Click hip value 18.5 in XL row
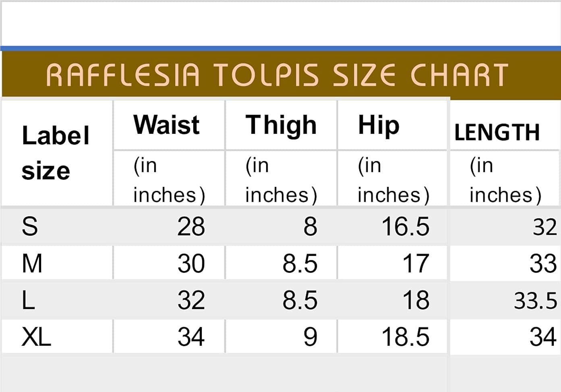561x392 pixels. (x=405, y=337)
